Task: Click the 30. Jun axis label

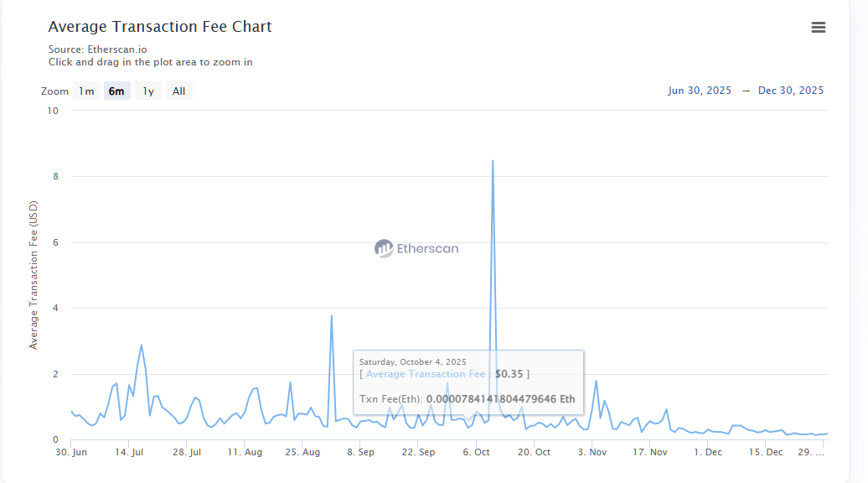Action: coord(71,451)
